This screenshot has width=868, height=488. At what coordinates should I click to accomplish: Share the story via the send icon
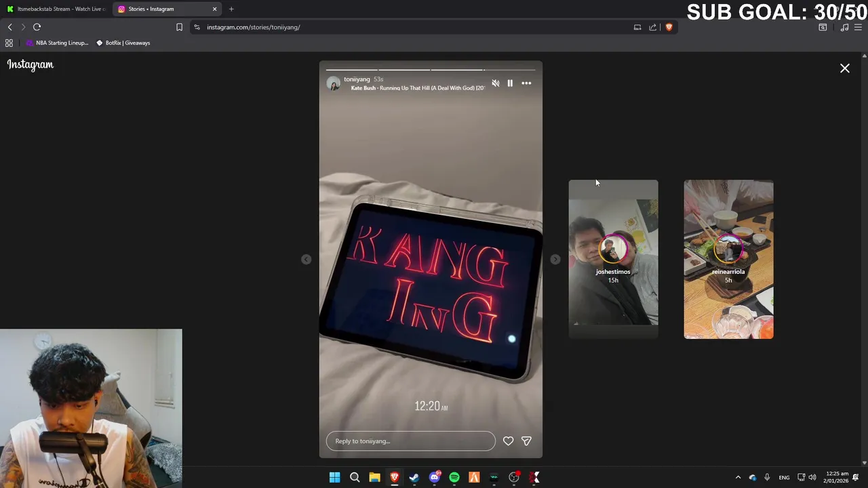coord(526,441)
